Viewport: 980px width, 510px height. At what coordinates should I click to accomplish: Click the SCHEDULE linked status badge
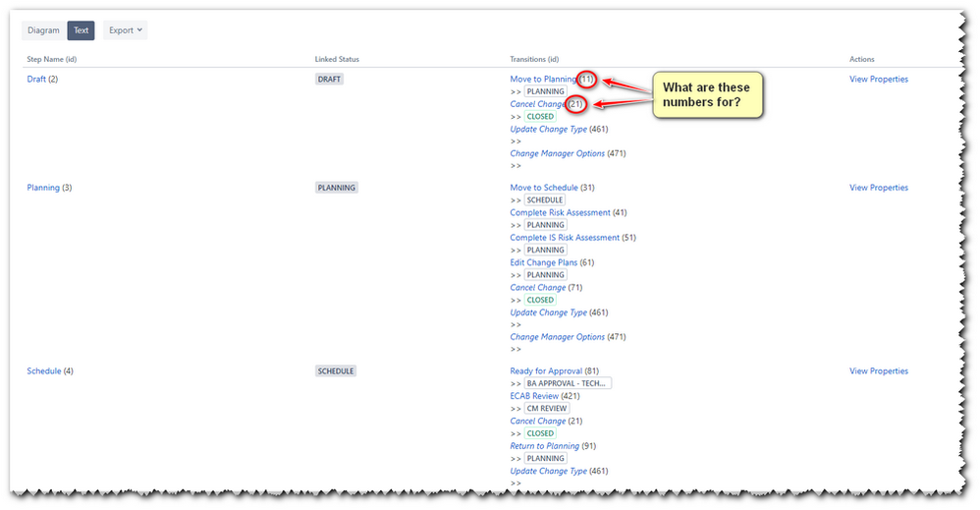(336, 370)
